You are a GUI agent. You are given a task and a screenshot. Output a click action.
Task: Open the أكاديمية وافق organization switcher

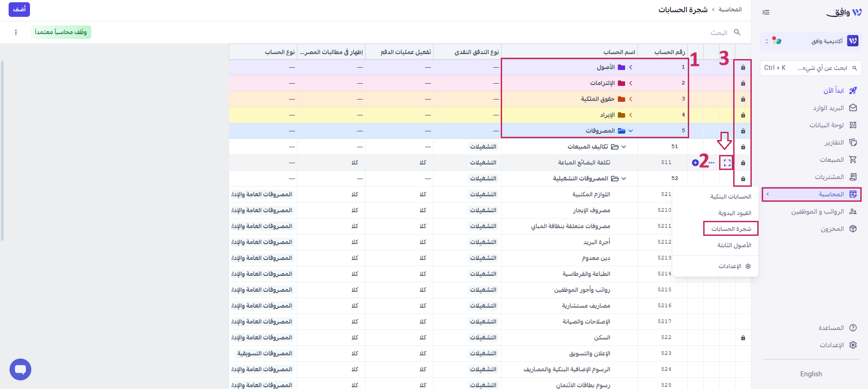pos(811,41)
